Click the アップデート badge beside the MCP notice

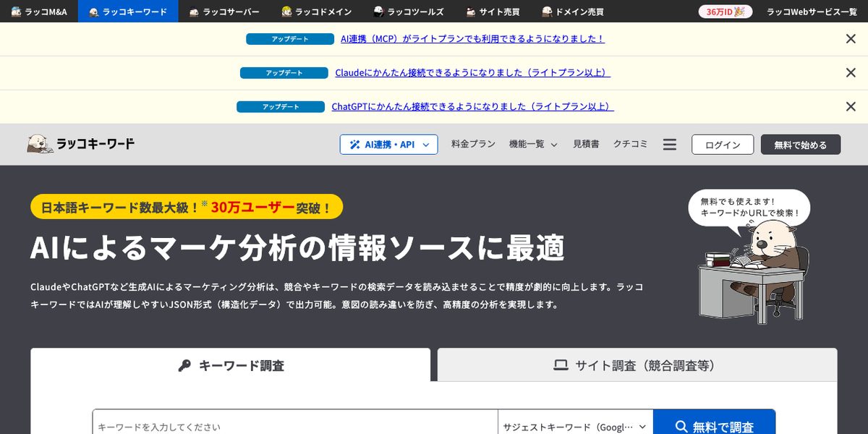pyautogui.click(x=289, y=39)
